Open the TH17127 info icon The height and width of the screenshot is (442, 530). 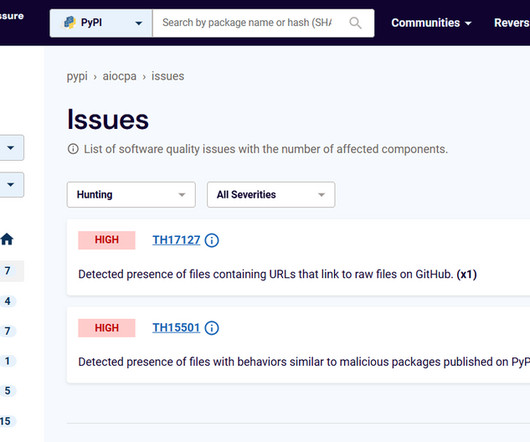point(212,241)
